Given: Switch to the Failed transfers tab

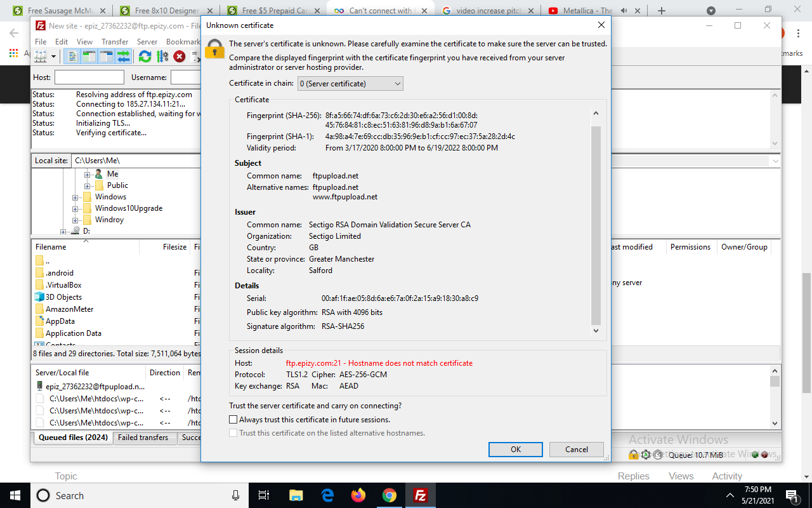Looking at the screenshot, I should point(143,438).
